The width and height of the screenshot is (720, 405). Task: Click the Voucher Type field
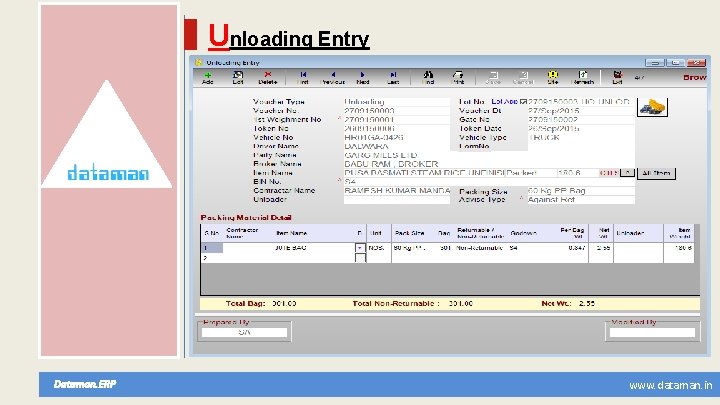397,101
